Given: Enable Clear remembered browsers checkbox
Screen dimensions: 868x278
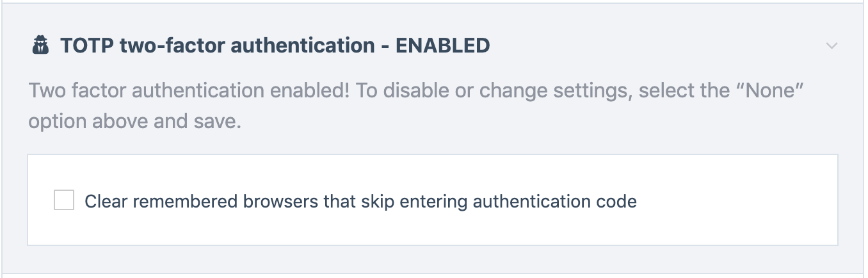Looking at the screenshot, I should tap(64, 200).
